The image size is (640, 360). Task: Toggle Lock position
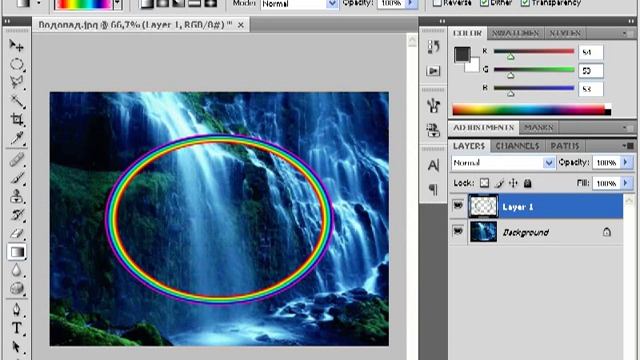(x=513, y=183)
